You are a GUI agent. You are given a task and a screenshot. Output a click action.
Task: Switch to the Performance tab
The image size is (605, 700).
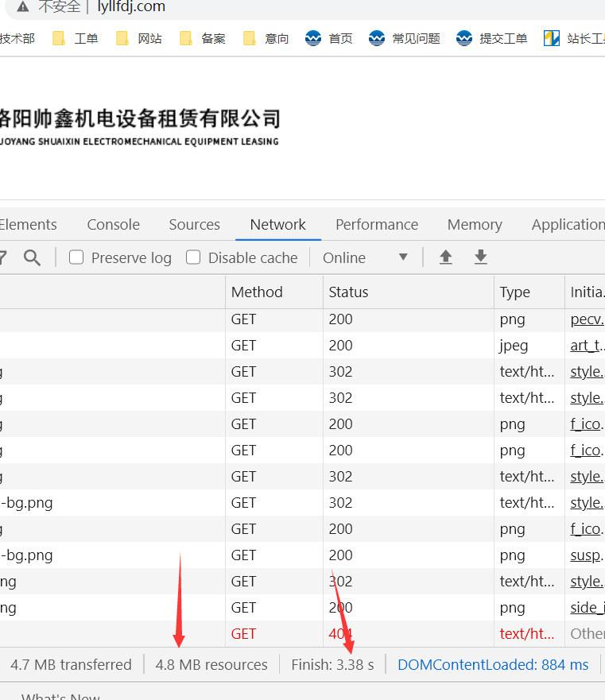point(376,225)
